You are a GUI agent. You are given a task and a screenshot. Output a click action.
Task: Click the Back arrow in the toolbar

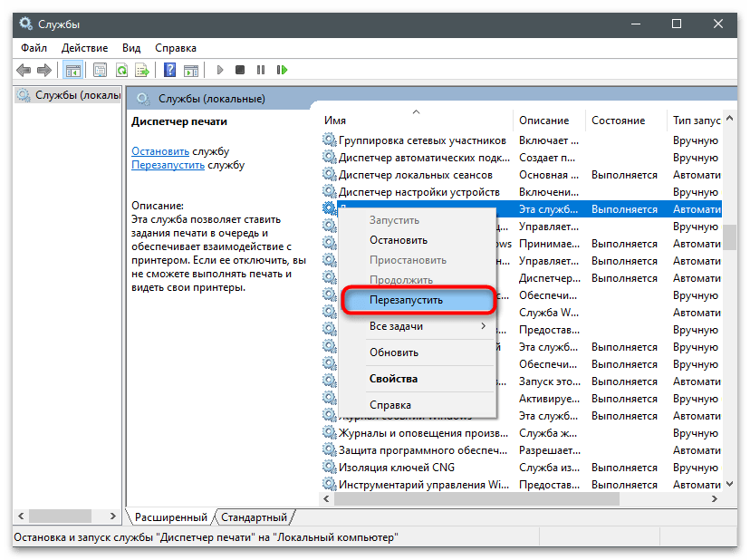24,70
